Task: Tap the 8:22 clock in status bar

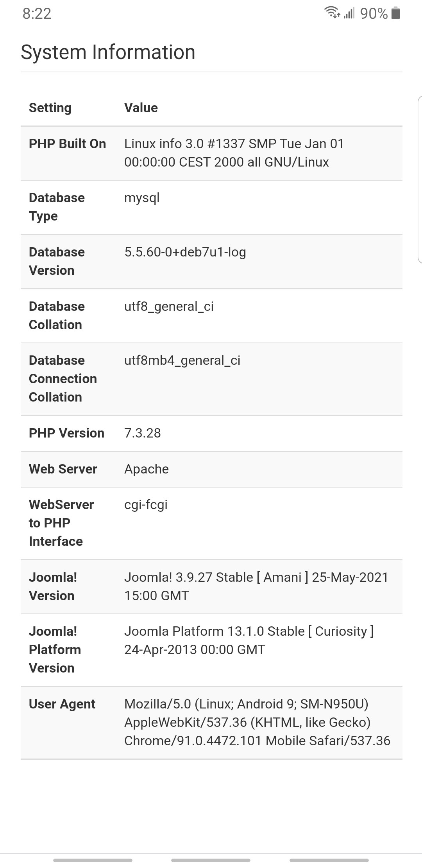Action: 37,14
